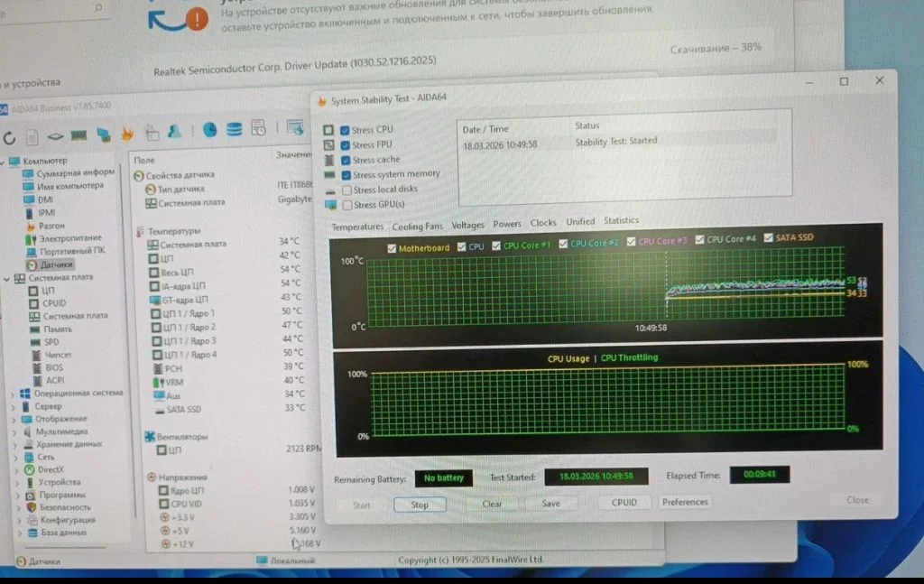
Task: Open the green memory stick benchmark icon
Action: [x=79, y=135]
